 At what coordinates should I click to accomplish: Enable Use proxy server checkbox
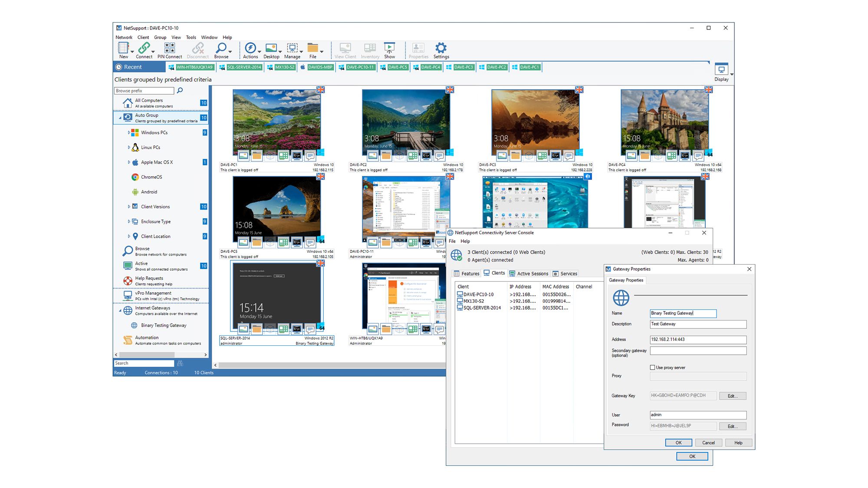652,367
